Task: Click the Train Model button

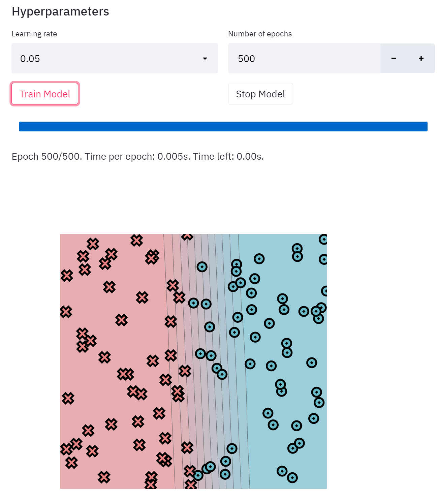Action: pyautogui.click(x=44, y=94)
